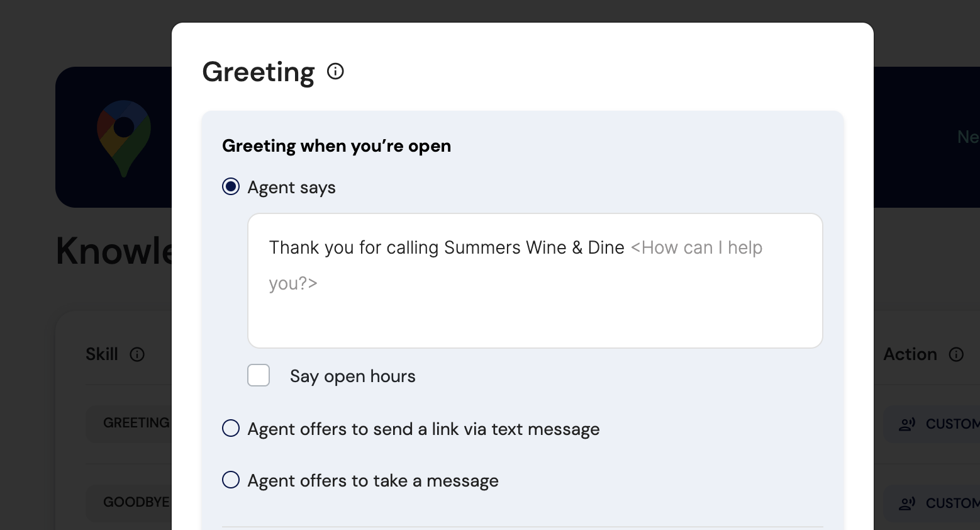Click the person-voice icon in first CUSTOM row
The width and height of the screenshot is (980, 530).
tap(907, 424)
